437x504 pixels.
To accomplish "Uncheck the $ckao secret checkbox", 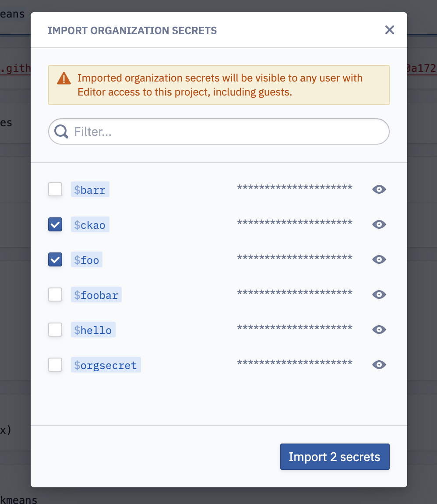I will (x=55, y=224).
